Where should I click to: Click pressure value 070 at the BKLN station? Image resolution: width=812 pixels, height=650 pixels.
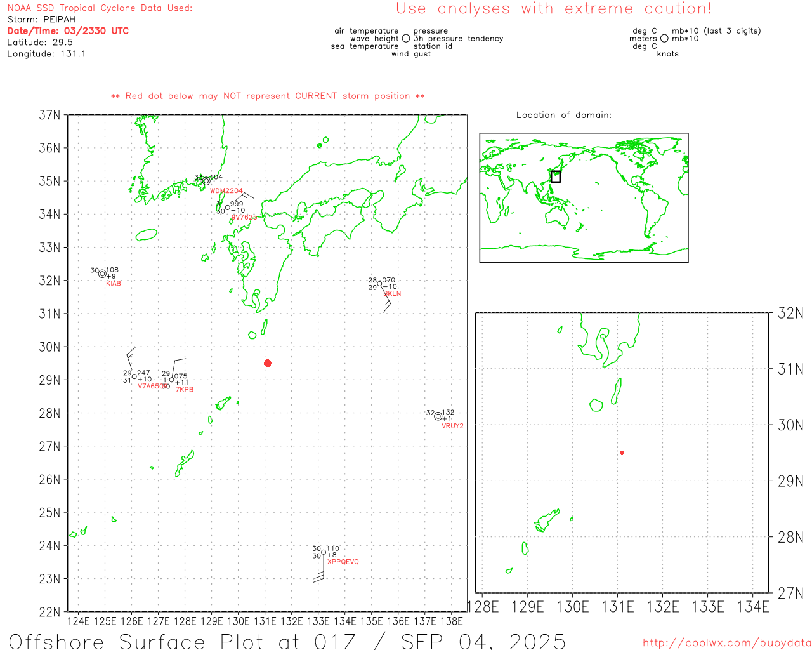[389, 280]
